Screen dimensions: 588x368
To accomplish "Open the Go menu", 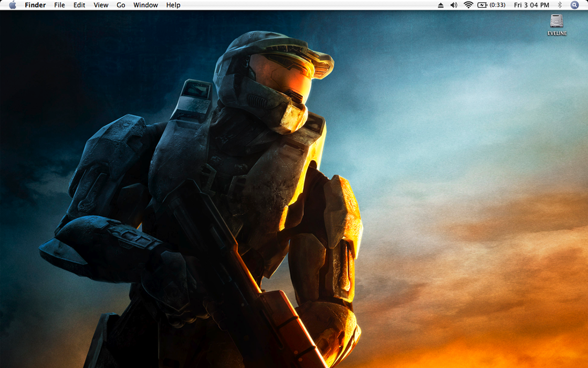I will click(x=121, y=5).
